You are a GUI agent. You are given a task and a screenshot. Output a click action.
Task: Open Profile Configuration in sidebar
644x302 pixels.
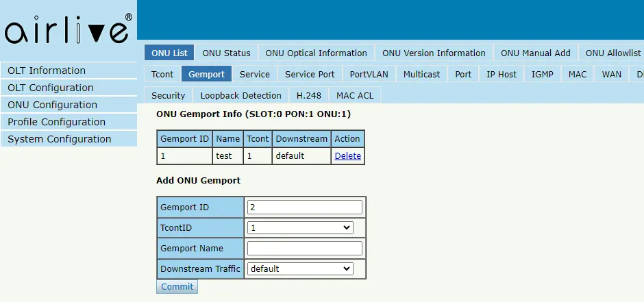pyautogui.click(x=69, y=122)
